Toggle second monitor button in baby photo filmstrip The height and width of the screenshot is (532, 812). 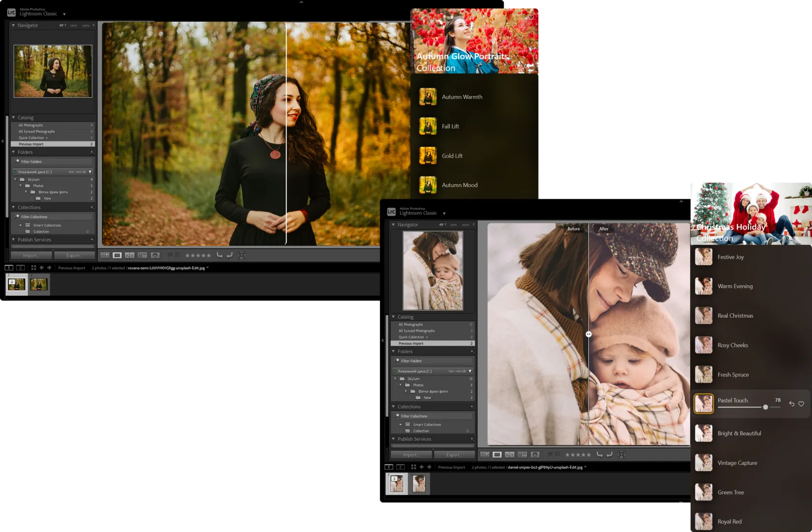[x=400, y=467]
